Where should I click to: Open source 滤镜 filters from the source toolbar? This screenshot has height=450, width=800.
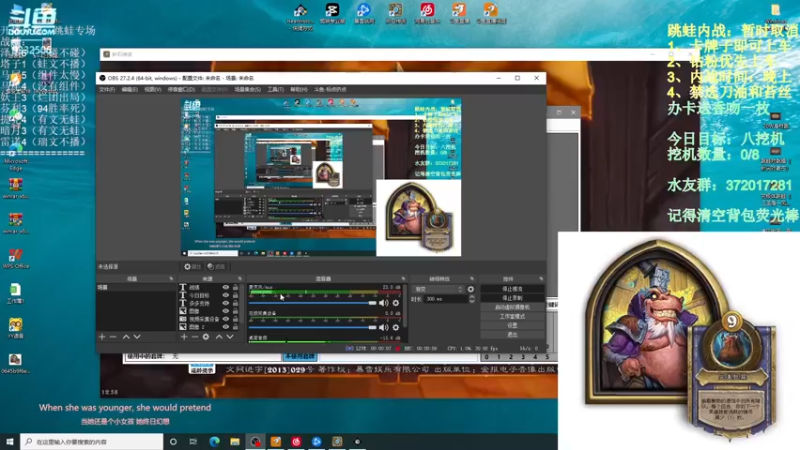(x=216, y=267)
